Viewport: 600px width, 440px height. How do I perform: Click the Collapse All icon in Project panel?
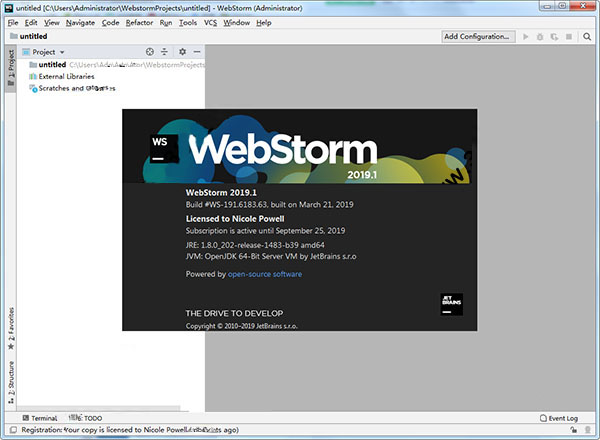click(164, 52)
